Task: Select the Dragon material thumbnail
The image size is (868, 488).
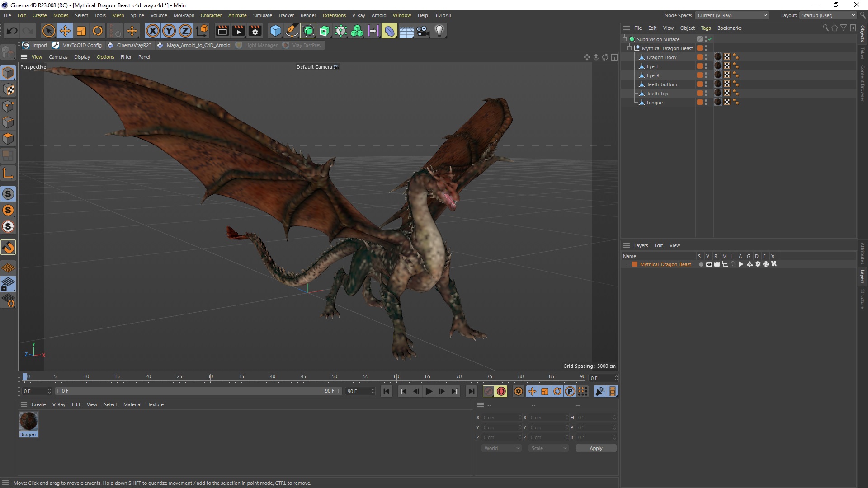Action: pos(28,421)
